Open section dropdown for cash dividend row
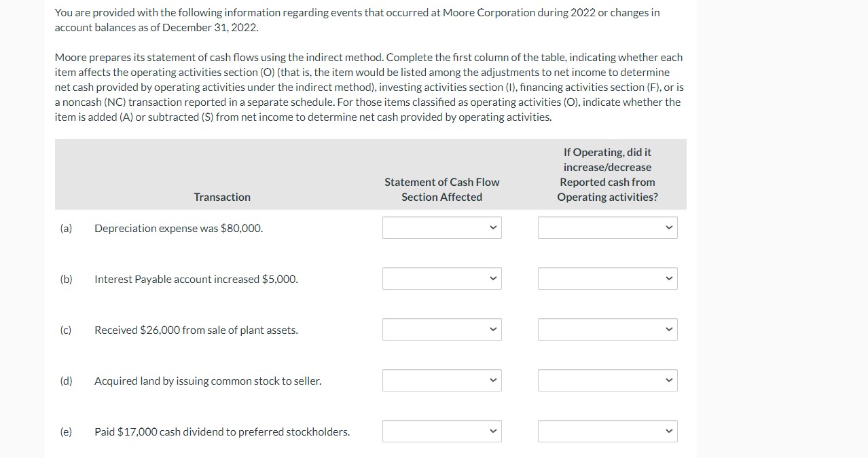 [x=441, y=432]
